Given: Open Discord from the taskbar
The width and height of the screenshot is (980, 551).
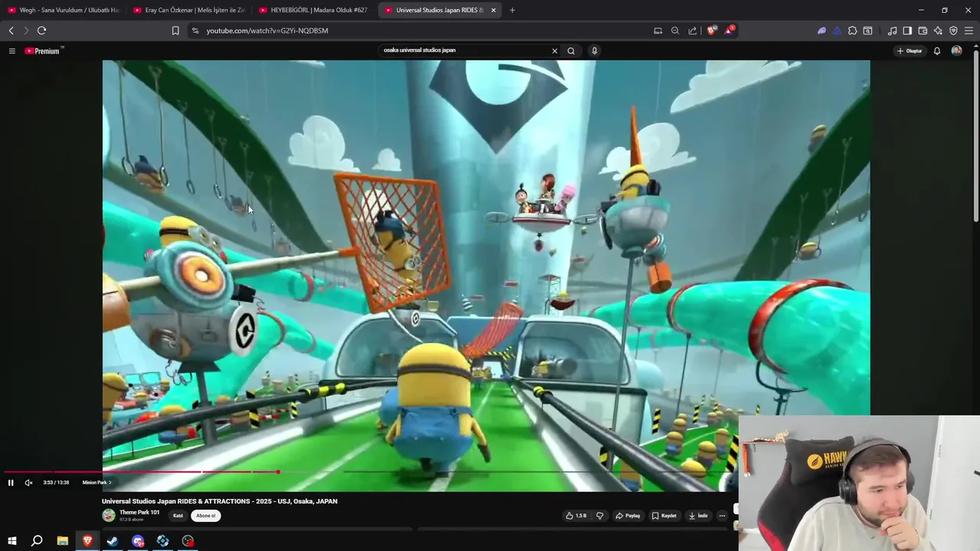Looking at the screenshot, I should 138,541.
